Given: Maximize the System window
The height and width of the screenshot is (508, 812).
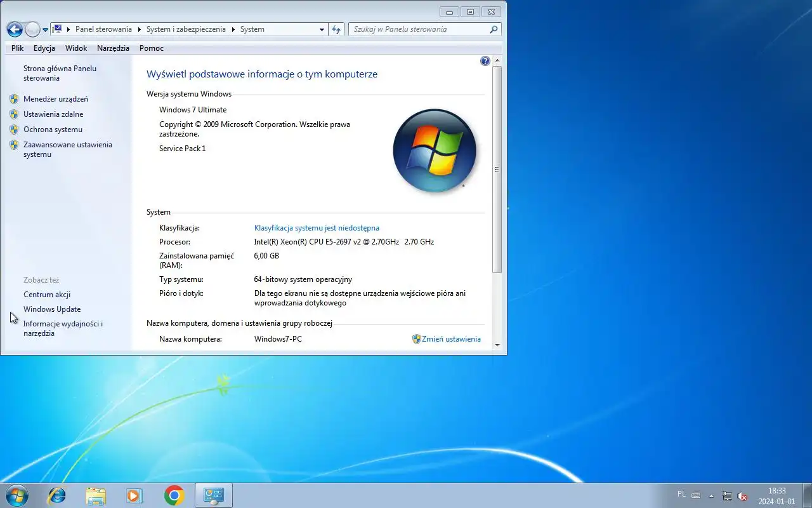Looking at the screenshot, I should 470,11.
